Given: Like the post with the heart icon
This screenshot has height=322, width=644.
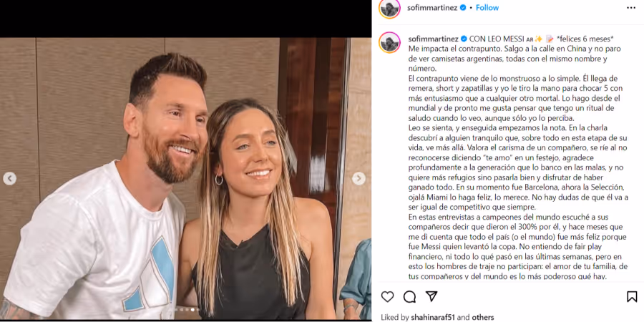Looking at the screenshot, I should point(387,296).
